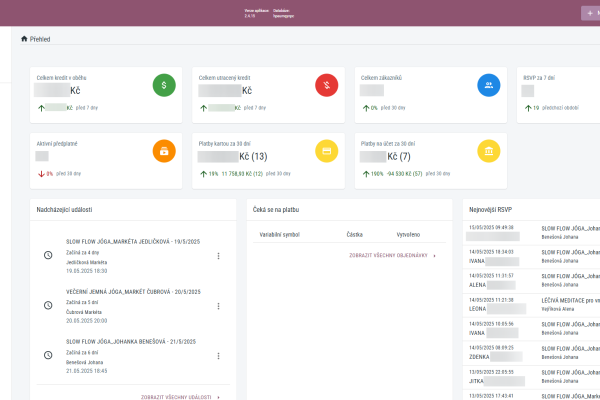Open Zobrazit všechny objednávky link
Image resolution: width=600 pixels, height=400 pixels.
(392, 255)
